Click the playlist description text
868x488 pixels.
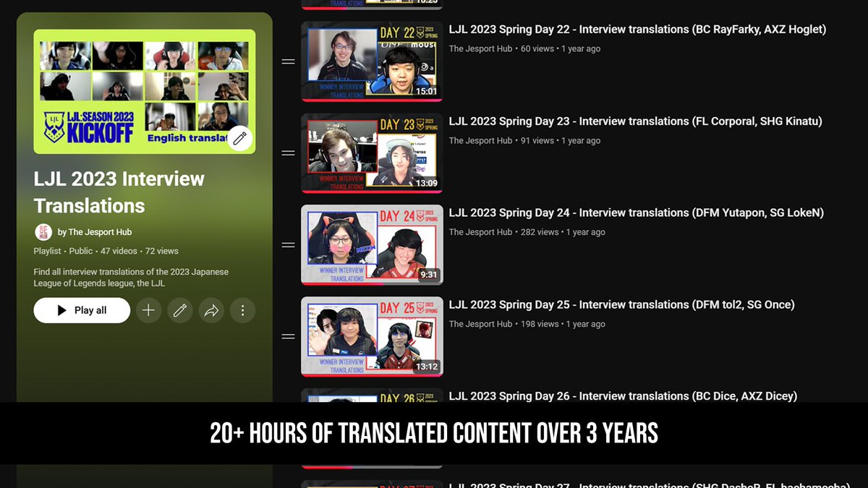[131, 278]
